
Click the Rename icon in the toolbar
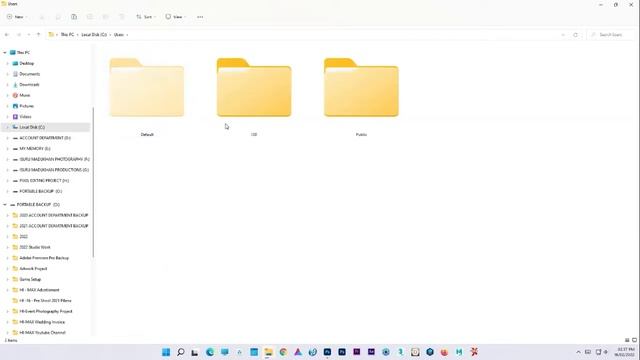point(90,17)
